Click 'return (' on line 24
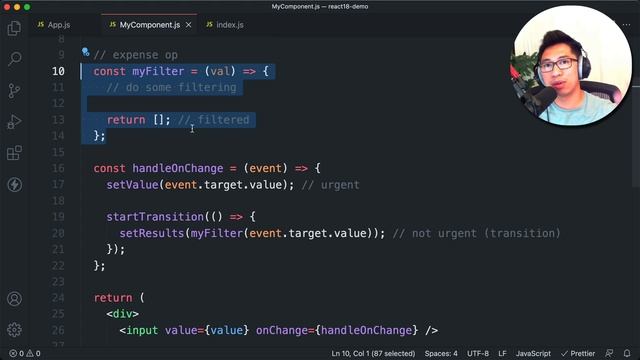Image resolution: width=640 pixels, height=360 pixels. pyautogui.click(x=119, y=298)
